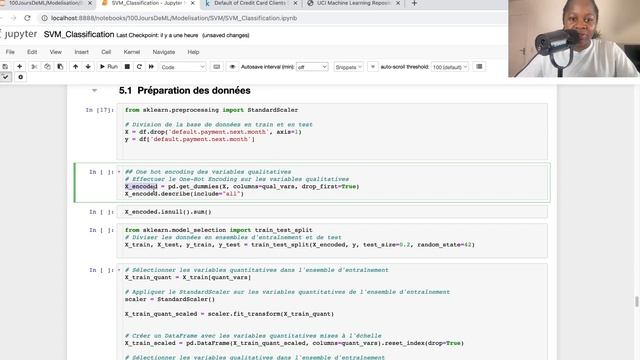Close the SVM_Classification browser tab
Screen dimensions: 640x360
pyautogui.click(x=193, y=3)
